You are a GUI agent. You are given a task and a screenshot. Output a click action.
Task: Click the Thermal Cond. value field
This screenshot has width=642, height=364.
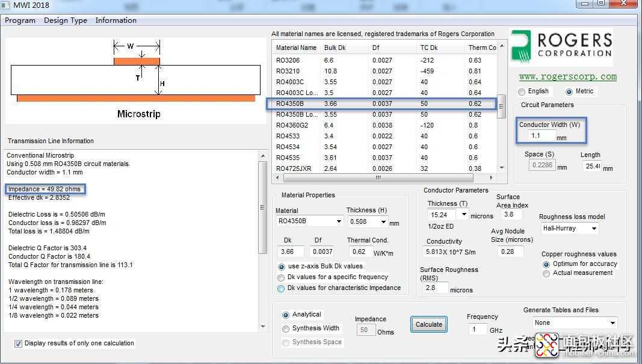[x=360, y=251]
